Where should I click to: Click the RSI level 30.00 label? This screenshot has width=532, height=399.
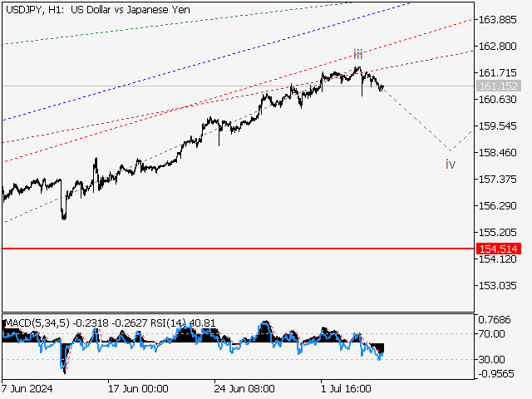point(491,359)
